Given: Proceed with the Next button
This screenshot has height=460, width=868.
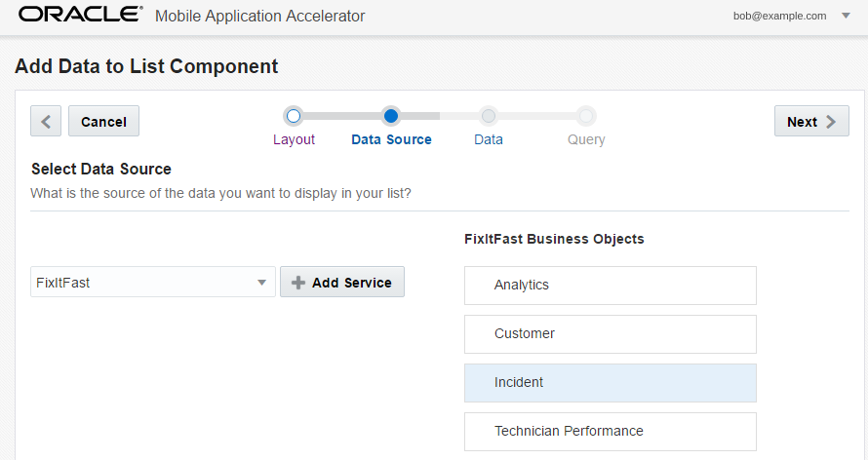Looking at the screenshot, I should 811,121.
